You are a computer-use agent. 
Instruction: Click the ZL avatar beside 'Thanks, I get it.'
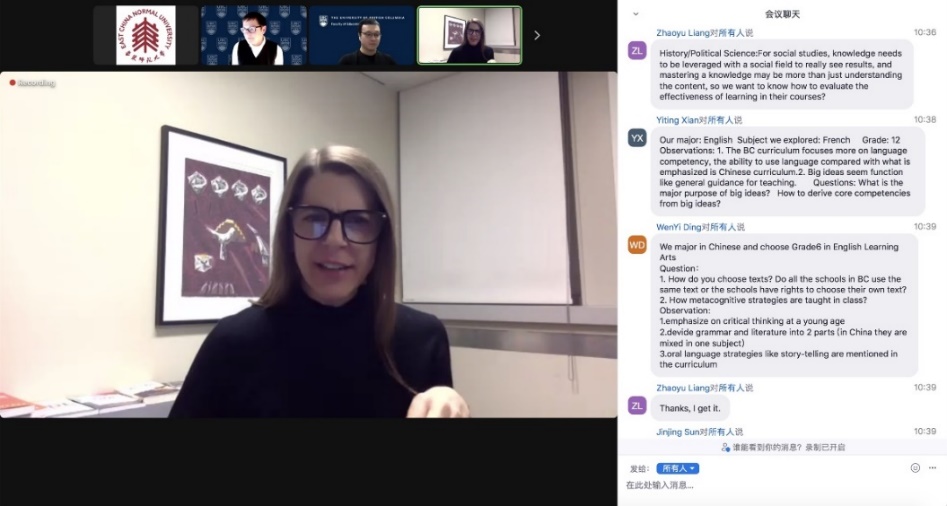click(637, 406)
